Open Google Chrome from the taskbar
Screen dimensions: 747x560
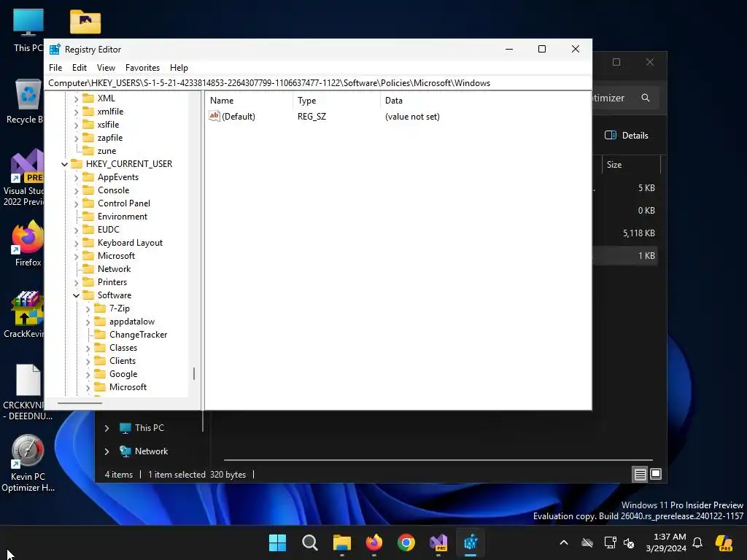click(406, 542)
